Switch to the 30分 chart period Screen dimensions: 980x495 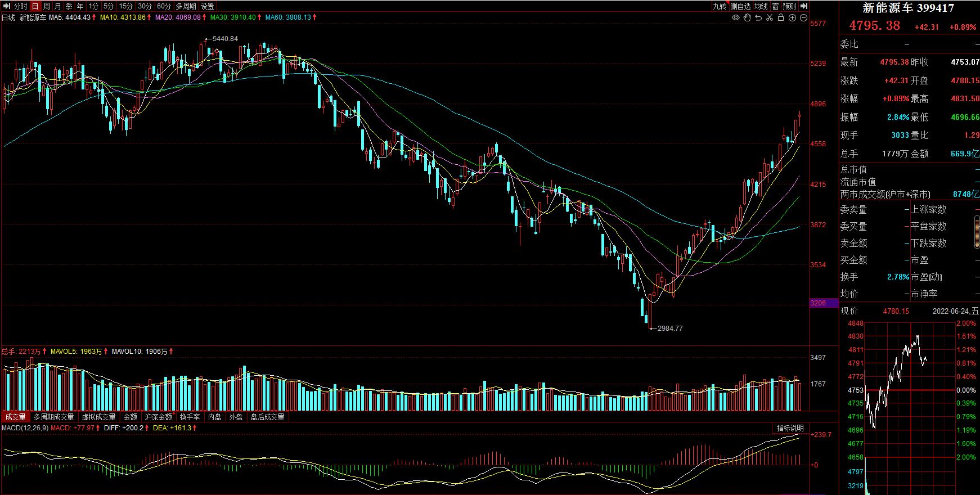(x=145, y=6)
